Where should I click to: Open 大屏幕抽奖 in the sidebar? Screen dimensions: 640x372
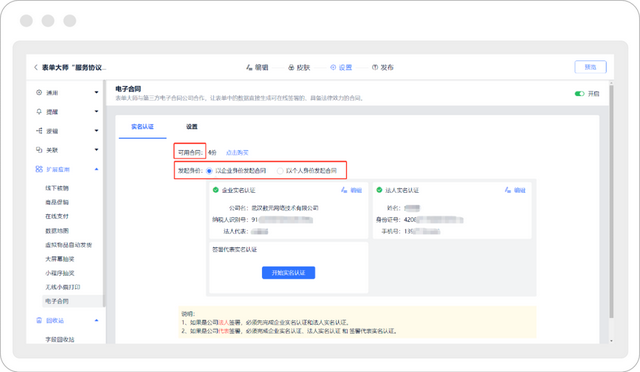60,259
